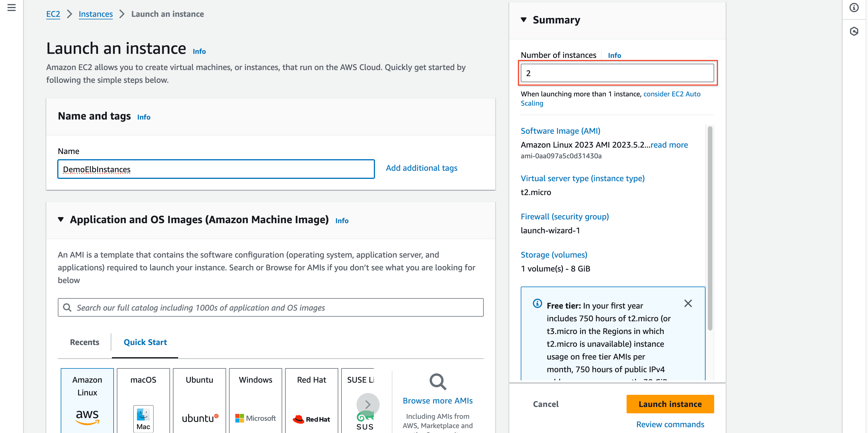Screen dimensions: 868x433
Task: Click the Number of instances field
Action: pyautogui.click(x=617, y=73)
